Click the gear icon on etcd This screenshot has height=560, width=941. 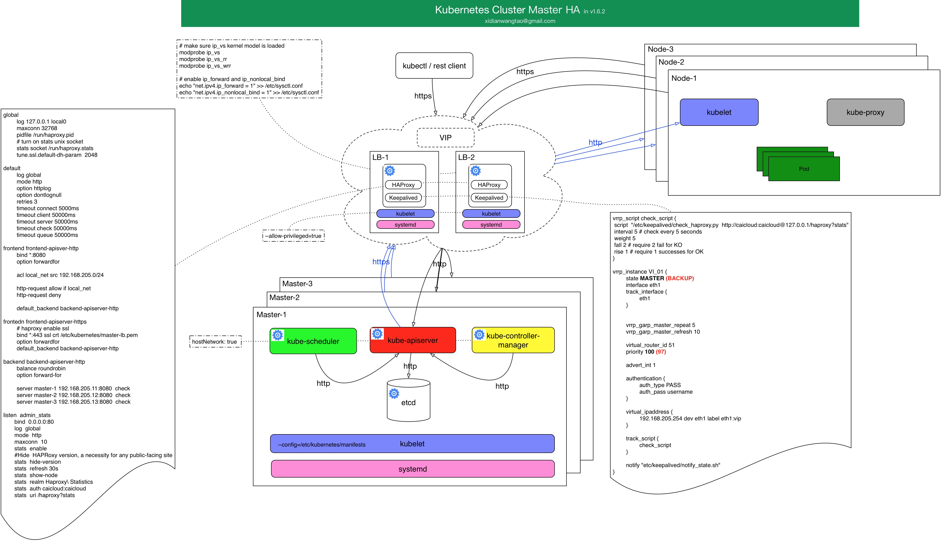coord(394,394)
